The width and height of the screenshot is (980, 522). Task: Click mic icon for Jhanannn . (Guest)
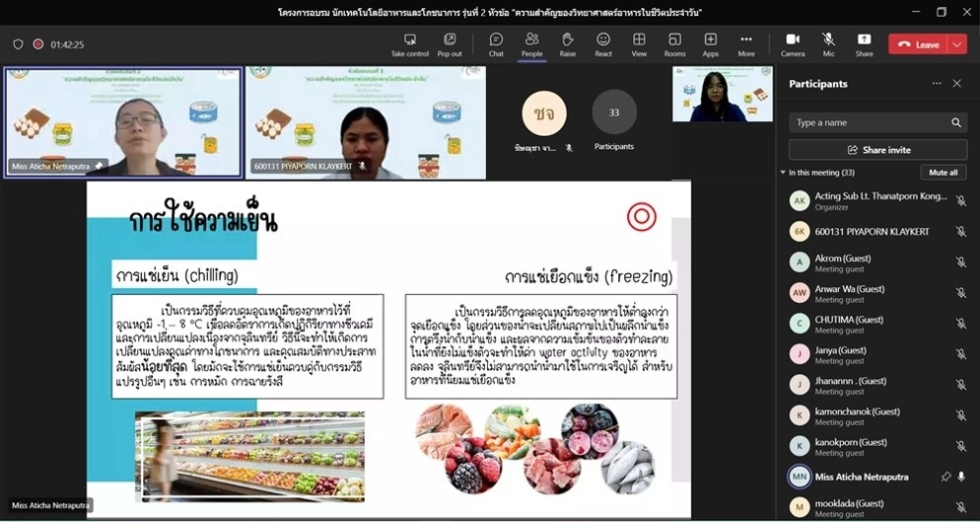[x=960, y=385]
